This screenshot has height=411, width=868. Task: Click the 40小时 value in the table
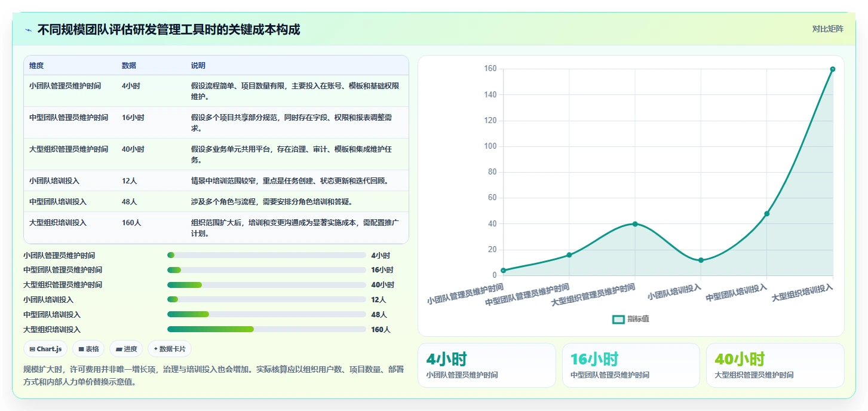133,149
